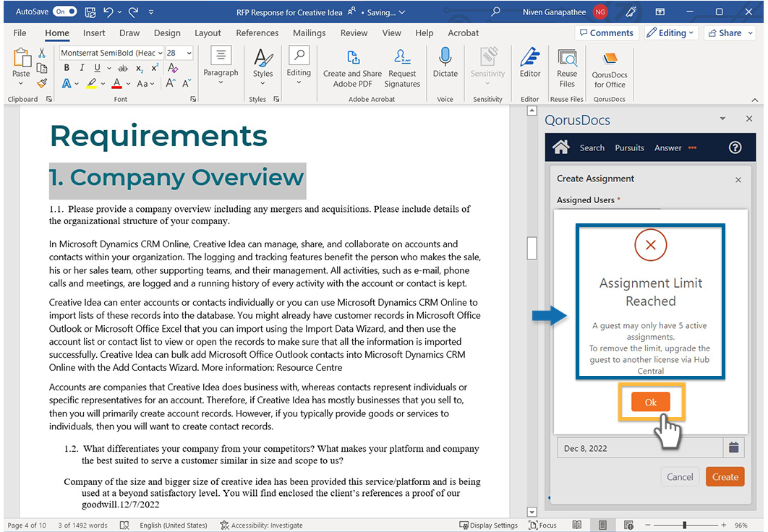Click the Save icon in title bar
Screen dimensions: 768x532
[90, 12]
